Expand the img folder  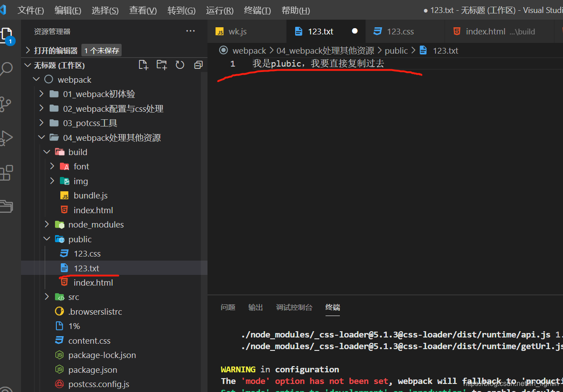pos(114,181)
